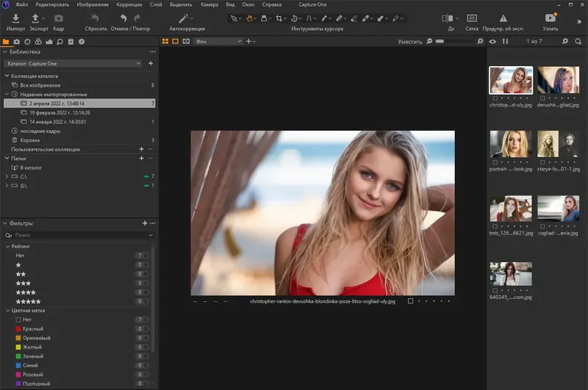Click the До (Before) comparison icon
This screenshot has height=390, width=588.
(x=448, y=18)
